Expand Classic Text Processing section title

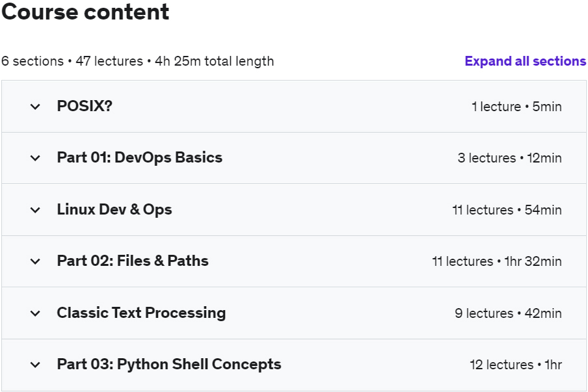pyautogui.click(x=141, y=313)
